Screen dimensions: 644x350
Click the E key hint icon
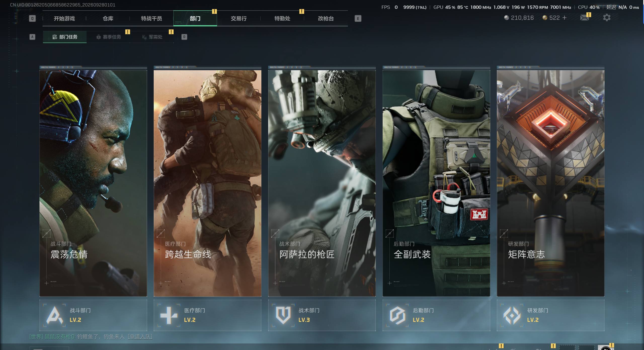(358, 18)
